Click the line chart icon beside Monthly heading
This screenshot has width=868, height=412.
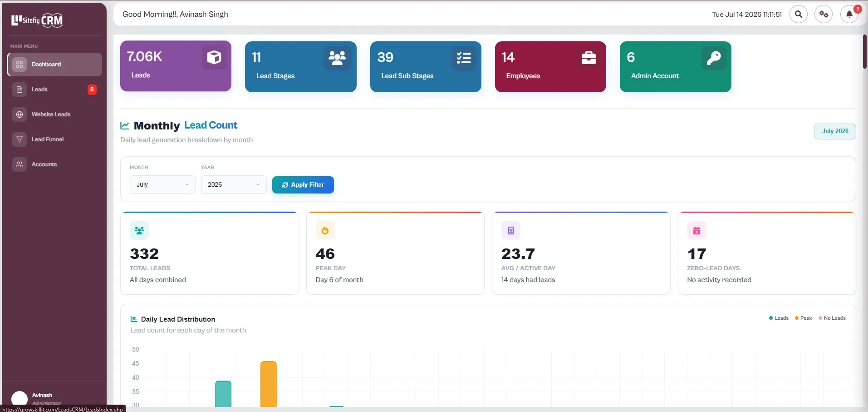[125, 125]
